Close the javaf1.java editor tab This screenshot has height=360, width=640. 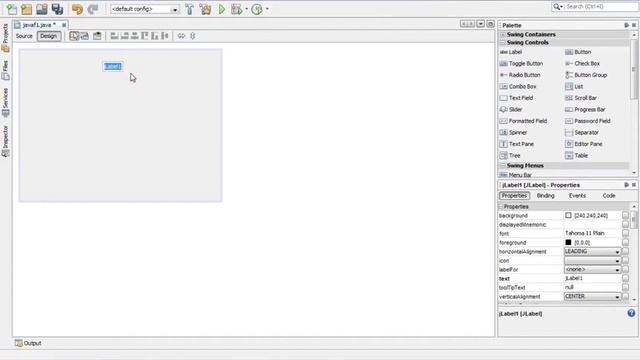(x=64, y=25)
